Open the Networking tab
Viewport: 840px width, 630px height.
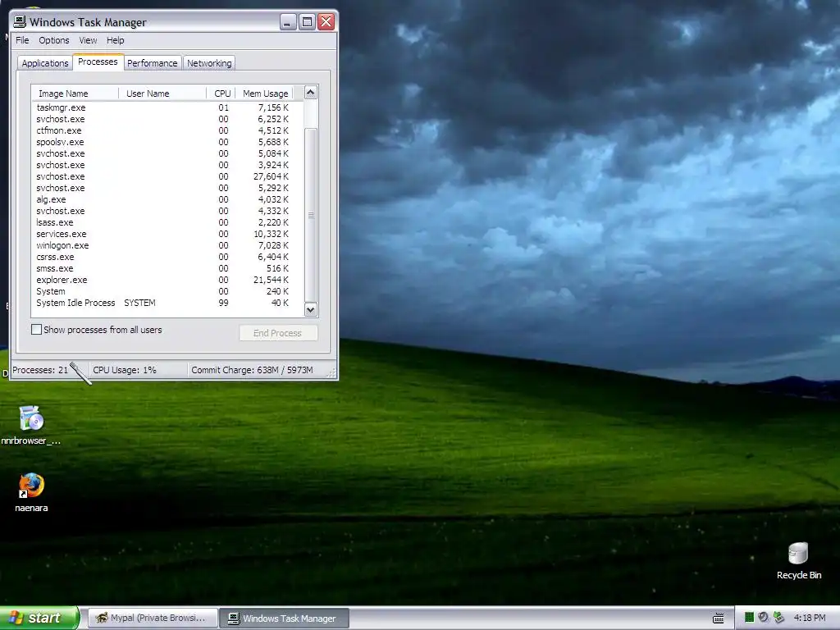[x=209, y=63]
